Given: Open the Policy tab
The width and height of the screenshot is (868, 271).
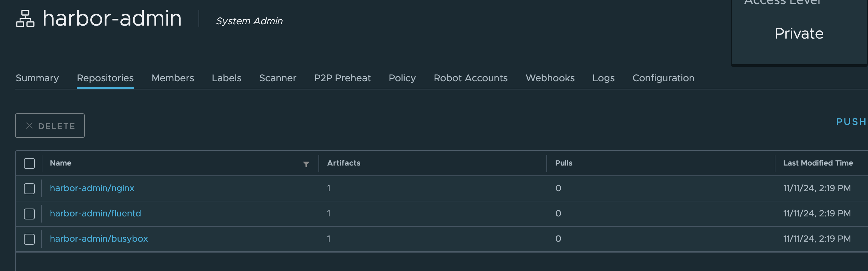Looking at the screenshot, I should [402, 78].
